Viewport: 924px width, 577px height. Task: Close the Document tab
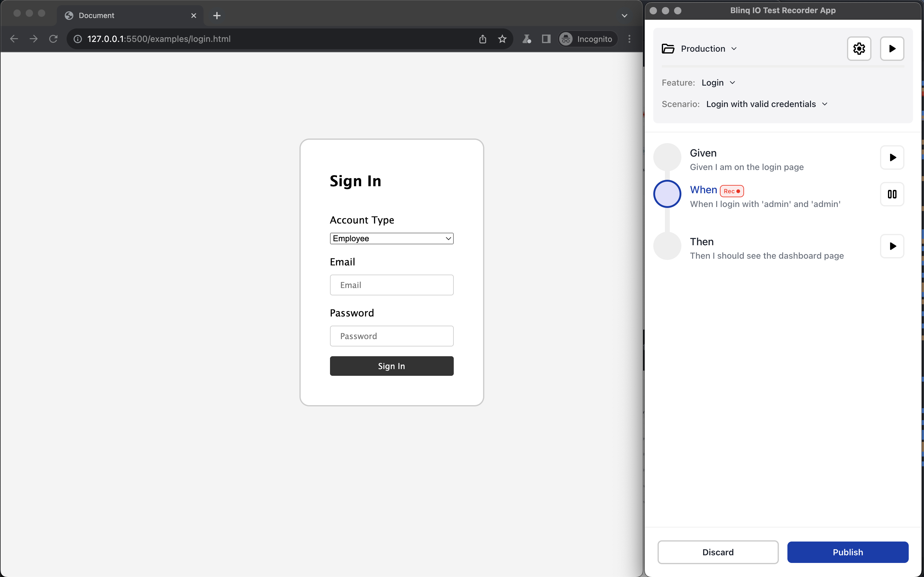(194, 16)
